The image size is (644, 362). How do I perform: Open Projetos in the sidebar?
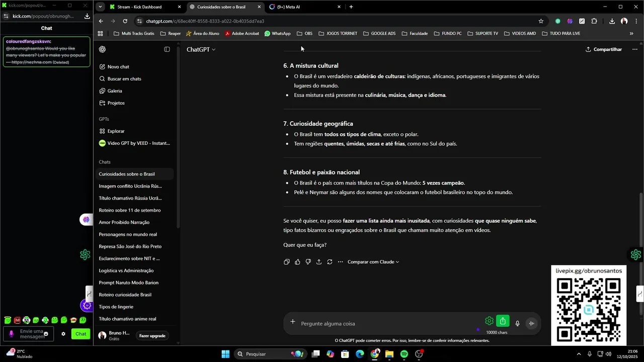point(134,103)
